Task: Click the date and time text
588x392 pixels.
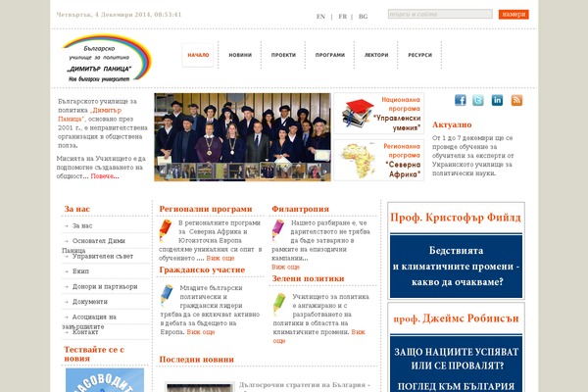Action: point(119,15)
